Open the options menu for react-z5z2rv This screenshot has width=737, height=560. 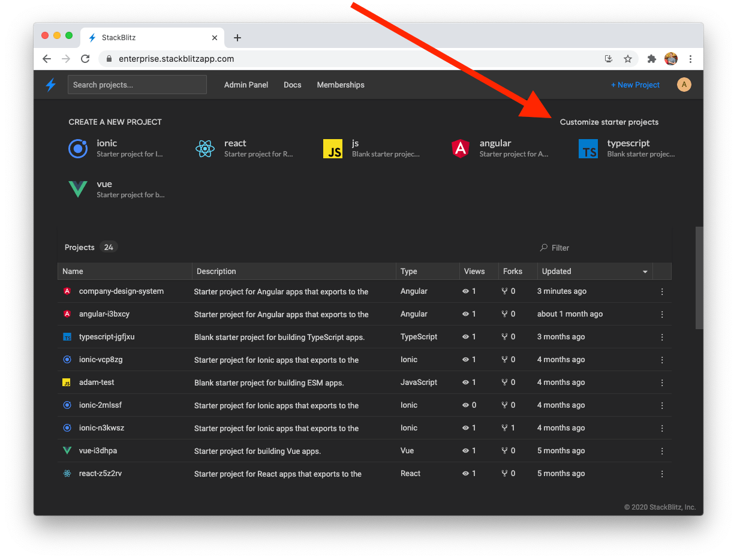[x=662, y=473]
